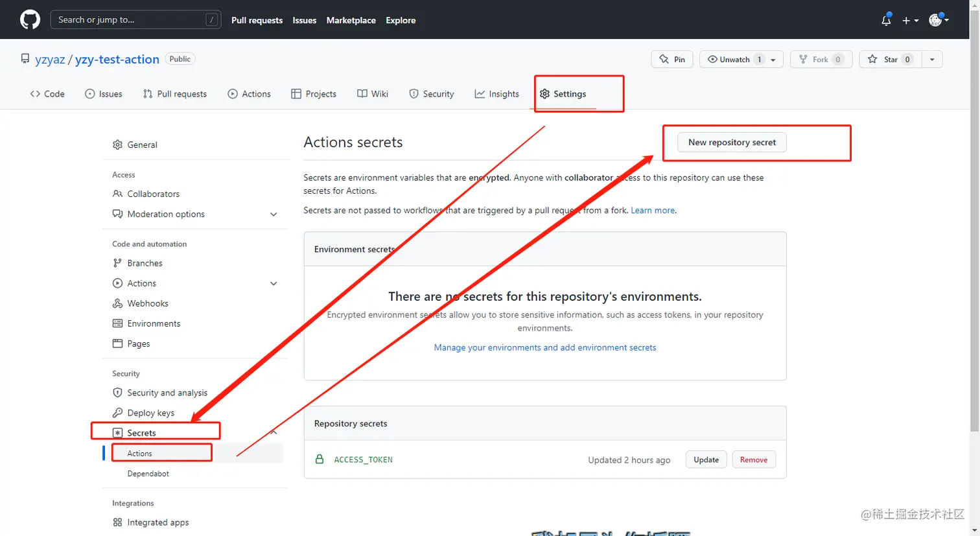Open the notifications bell icon
The height and width of the screenshot is (536, 980).
point(886,20)
